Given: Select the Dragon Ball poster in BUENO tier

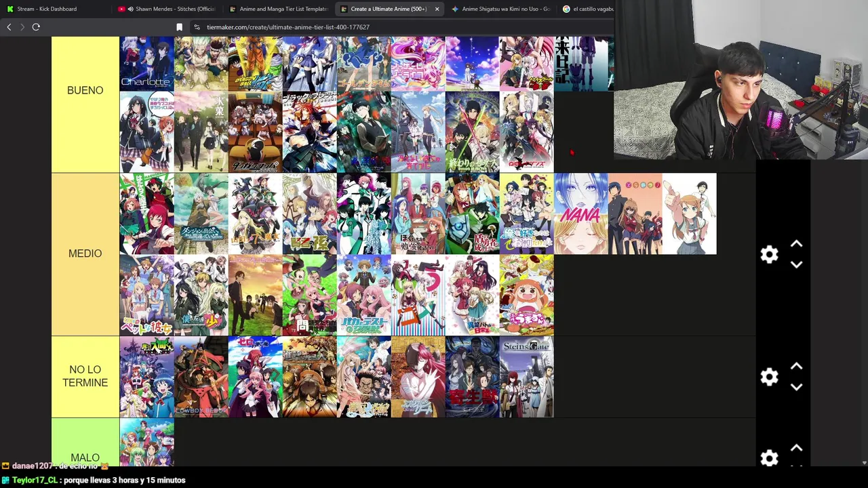Looking at the screenshot, I should pos(256,64).
